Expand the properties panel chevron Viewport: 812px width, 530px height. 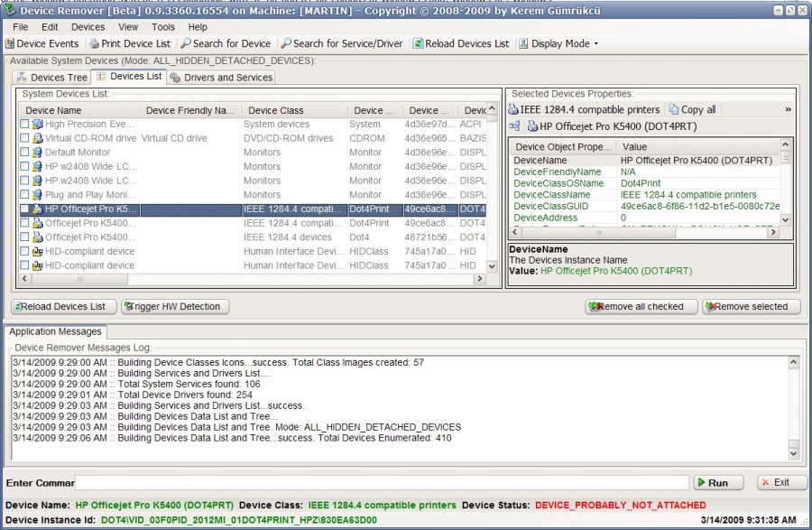789,109
